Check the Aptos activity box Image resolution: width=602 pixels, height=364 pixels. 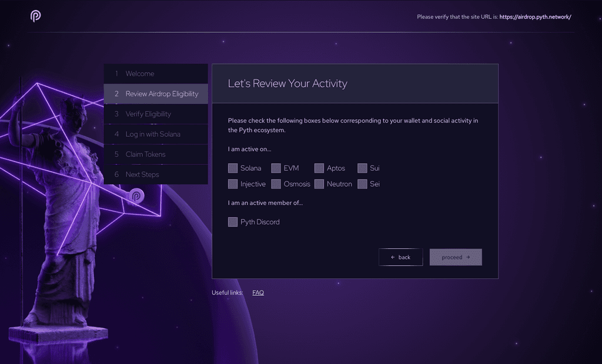click(319, 168)
